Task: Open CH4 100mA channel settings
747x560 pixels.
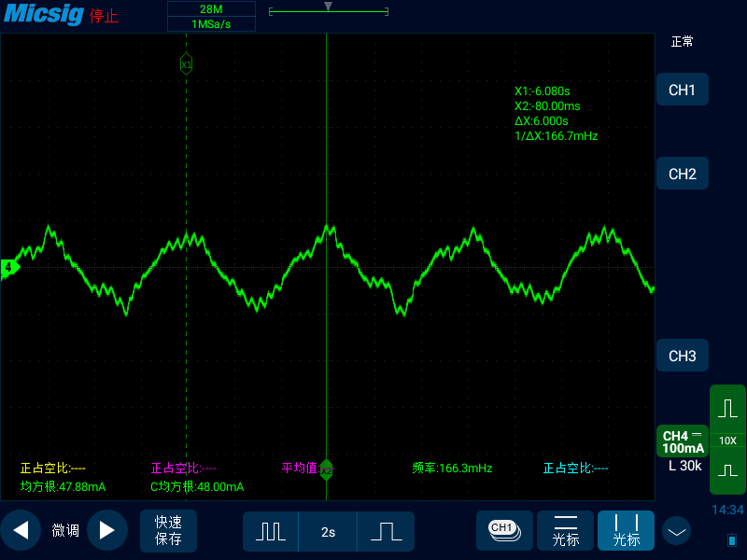Action: pos(683,441)
